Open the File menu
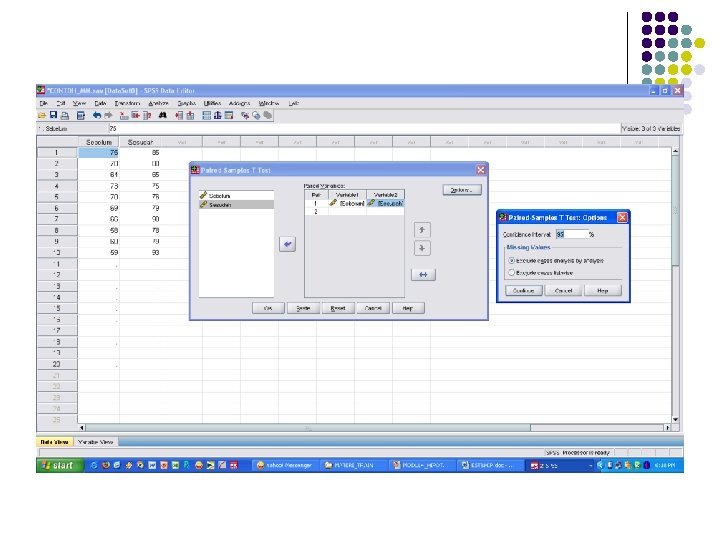Image resolution: width=720 pixels, height=540 pixels. tap(43, 103)
